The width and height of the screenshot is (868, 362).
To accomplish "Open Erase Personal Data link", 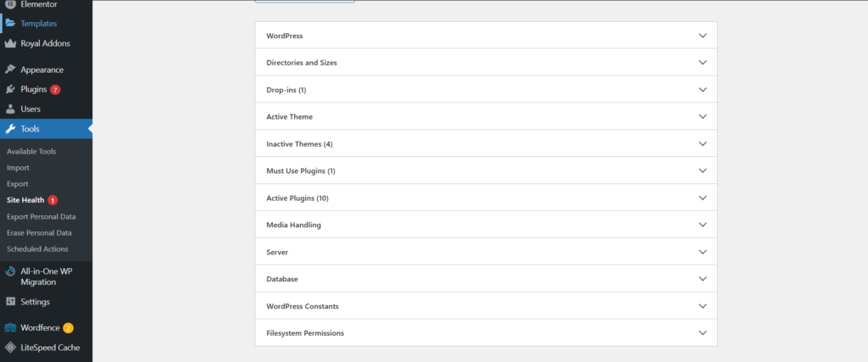I will coord(39,233).
